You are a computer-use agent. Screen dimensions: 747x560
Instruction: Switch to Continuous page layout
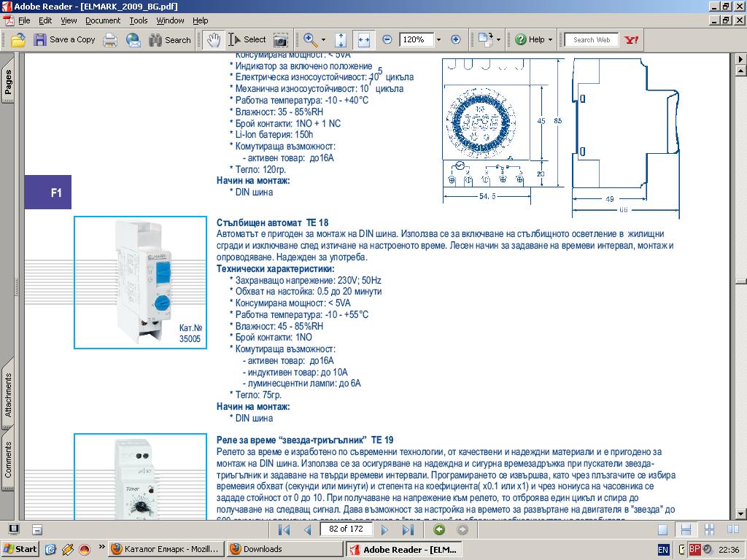coord(686,529)
